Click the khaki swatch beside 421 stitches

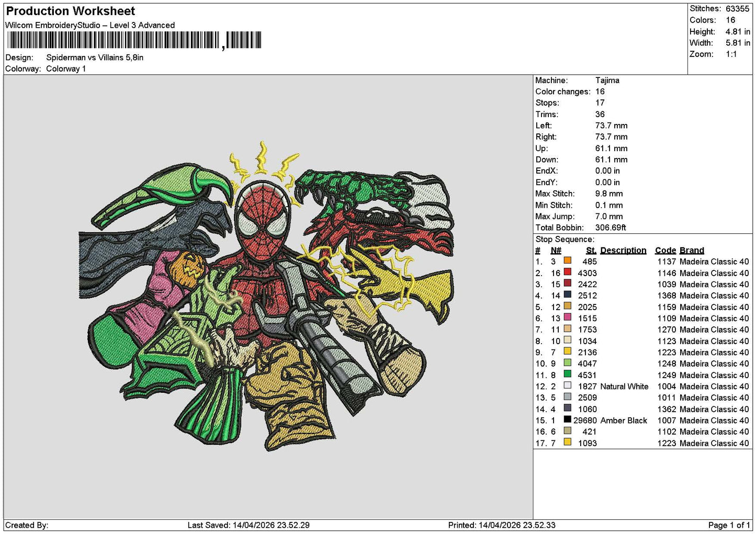point(567,431)
